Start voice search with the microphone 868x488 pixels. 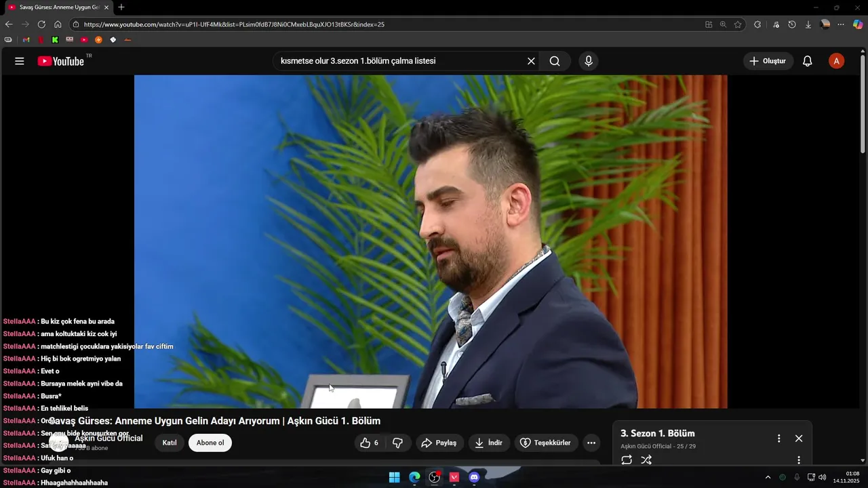pyautogui.click(x=589, y=61)
